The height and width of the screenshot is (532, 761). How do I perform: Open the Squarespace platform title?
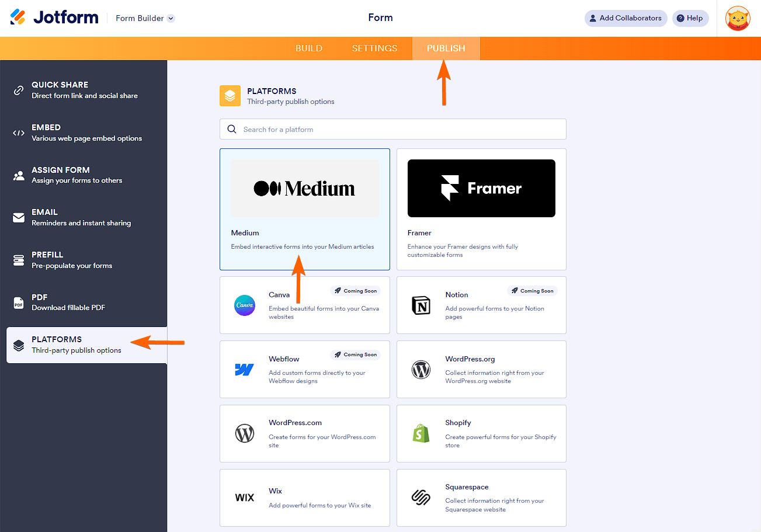[467, 487]
